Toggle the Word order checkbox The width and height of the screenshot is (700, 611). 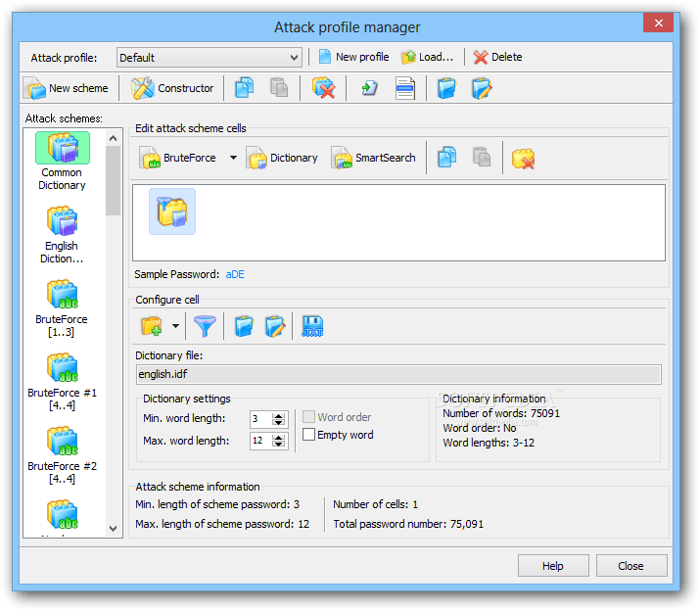pyautogui.click(x=308, y=417)
